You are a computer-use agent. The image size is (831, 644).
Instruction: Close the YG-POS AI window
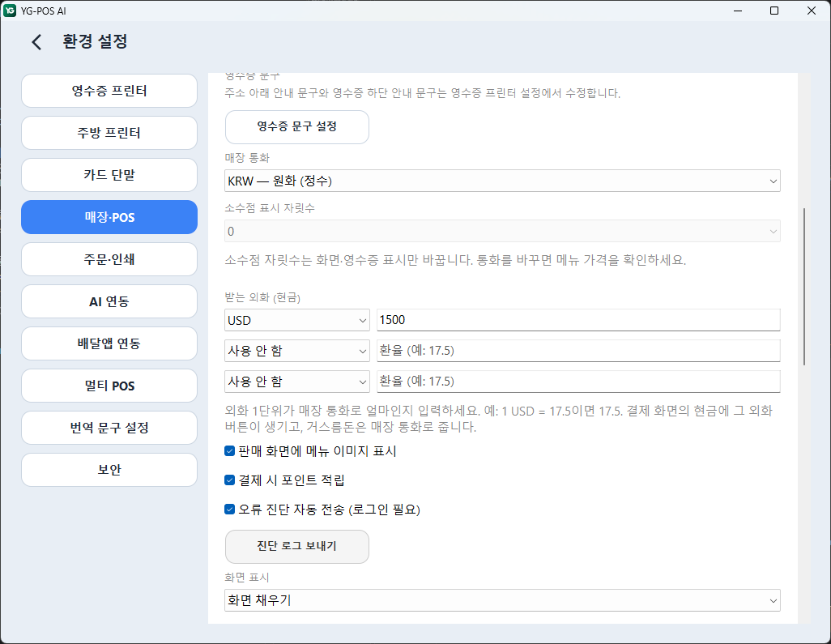812,11
